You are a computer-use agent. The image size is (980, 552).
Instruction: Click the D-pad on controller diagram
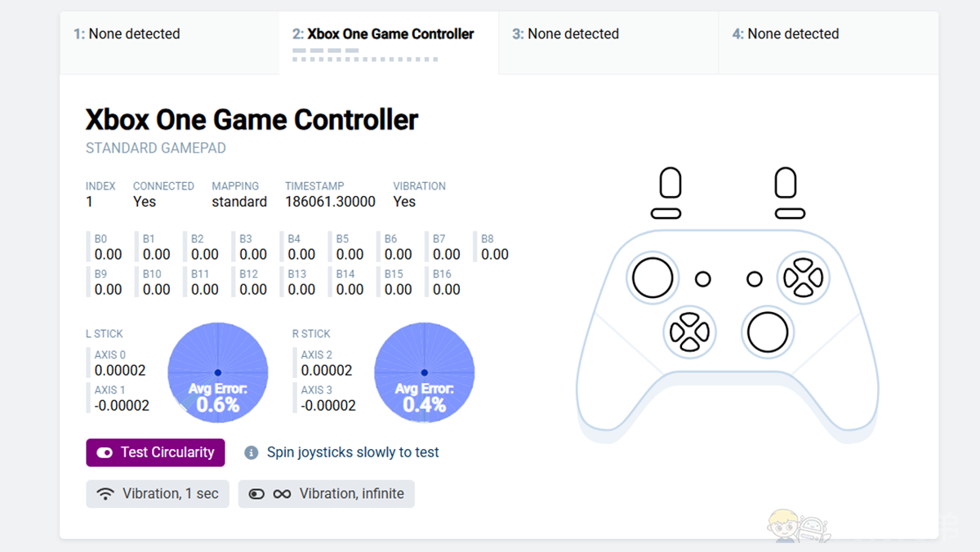tap(689, 332)
